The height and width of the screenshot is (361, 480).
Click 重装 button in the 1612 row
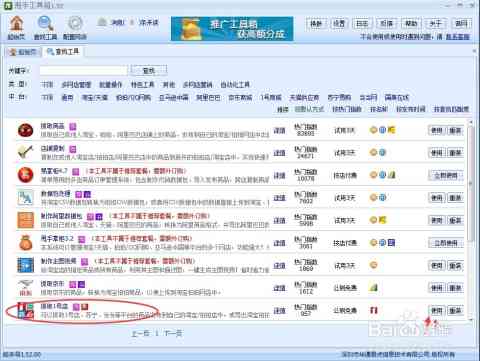tap(455, 288)
